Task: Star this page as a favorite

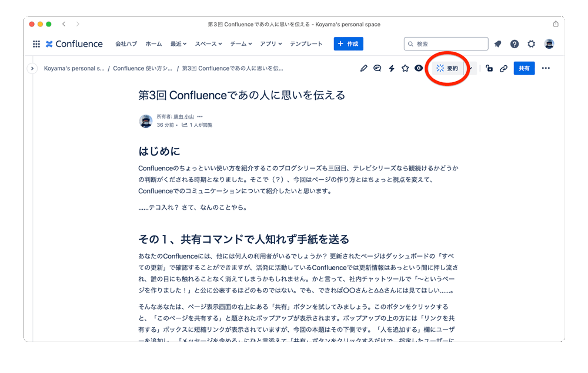Action: point(405,68)
